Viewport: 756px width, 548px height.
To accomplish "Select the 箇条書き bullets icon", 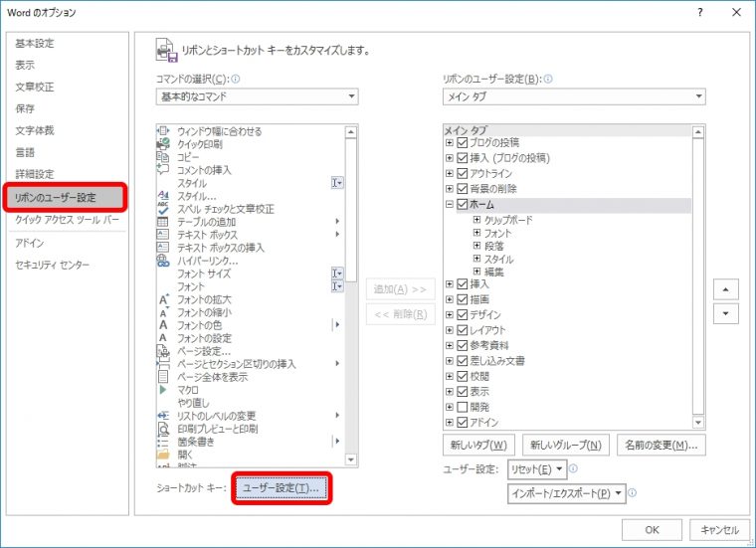I will (x=163, y=442).
